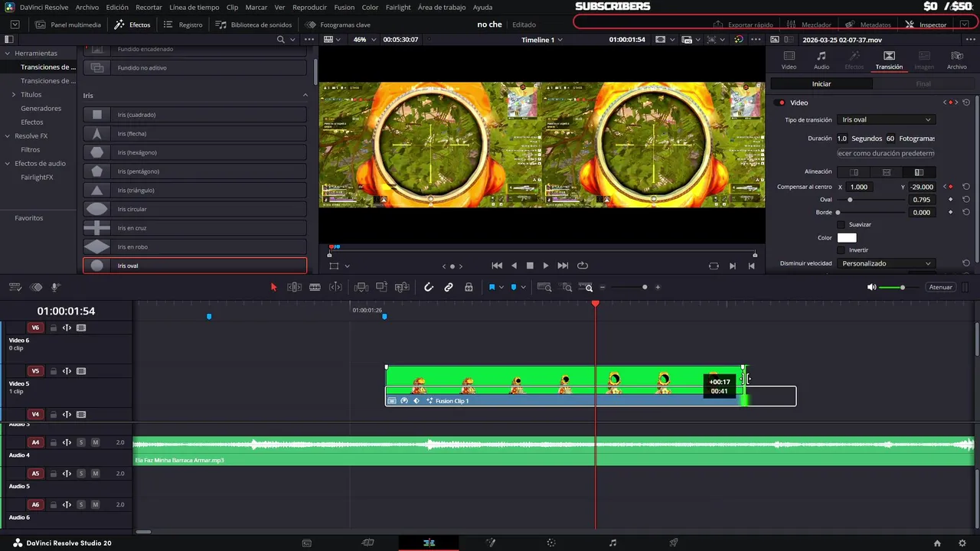980x551 pixels.
Task: Mute the Audio 4 track
Action: coord(96,442)
